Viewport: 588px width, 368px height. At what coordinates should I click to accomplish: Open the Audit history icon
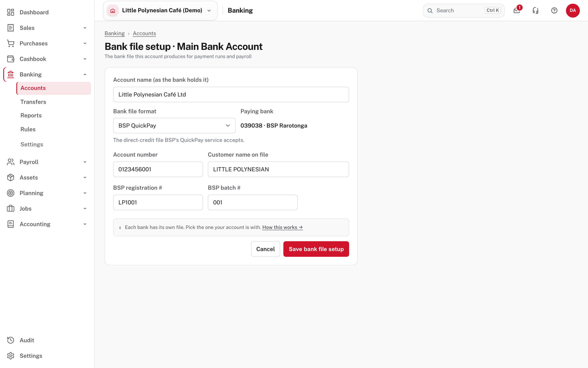tap(10, 340)
